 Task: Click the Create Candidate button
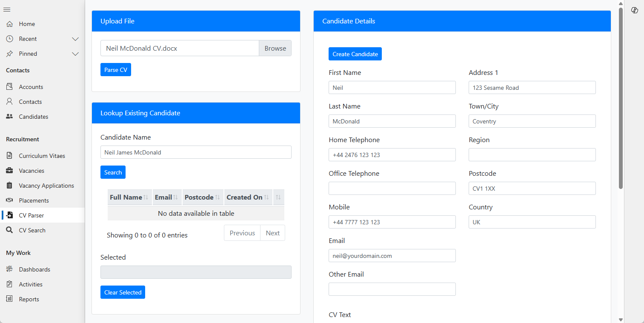(x=355, y=54)
